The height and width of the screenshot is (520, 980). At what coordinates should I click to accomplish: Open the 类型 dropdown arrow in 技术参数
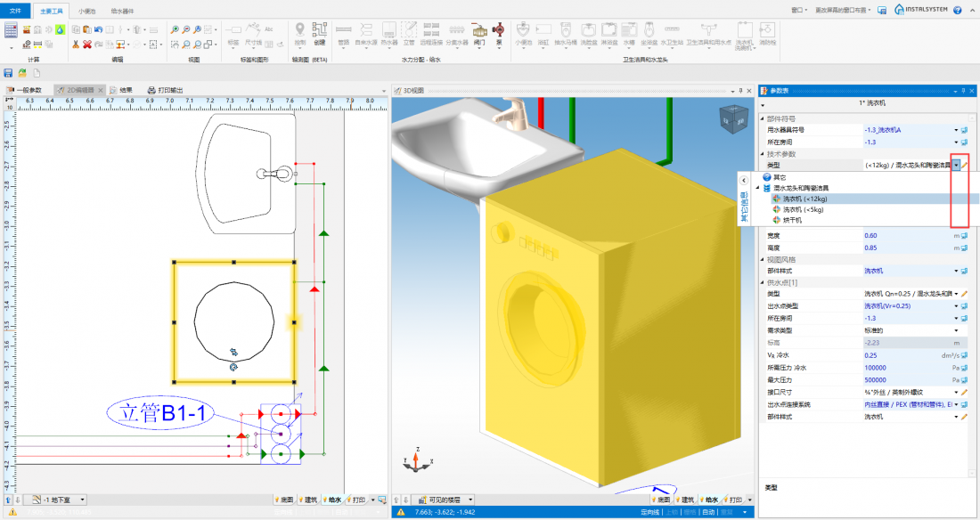point(956,165)
